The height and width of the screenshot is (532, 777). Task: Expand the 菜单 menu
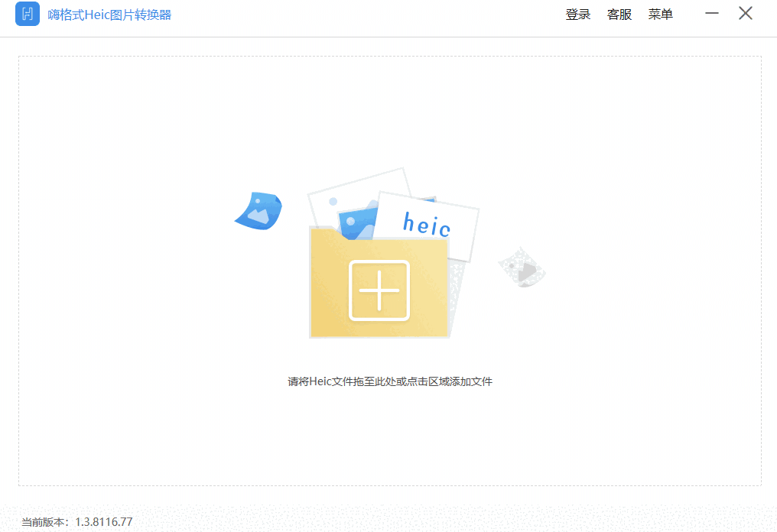(x=661, y=15)
